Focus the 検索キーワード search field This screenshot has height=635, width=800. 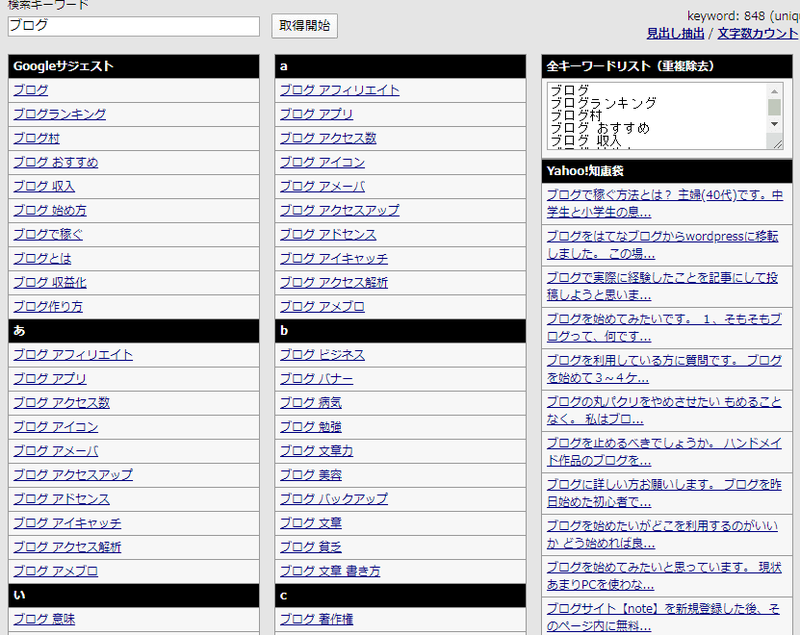click(134, 26)
